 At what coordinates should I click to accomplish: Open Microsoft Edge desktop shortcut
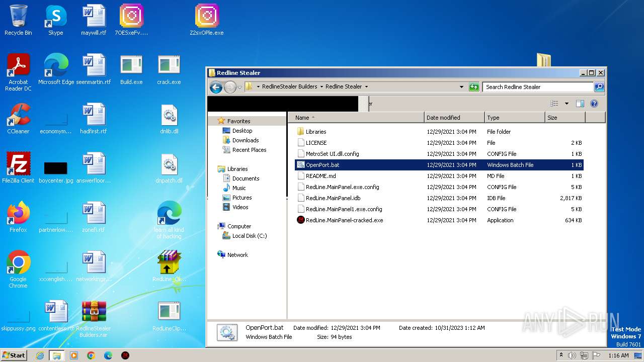(56, 69)
